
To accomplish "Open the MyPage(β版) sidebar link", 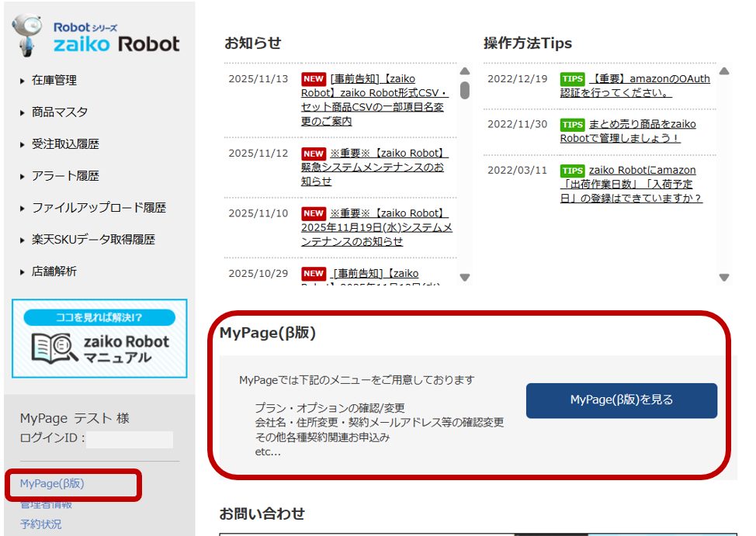I will coord(53,483).
